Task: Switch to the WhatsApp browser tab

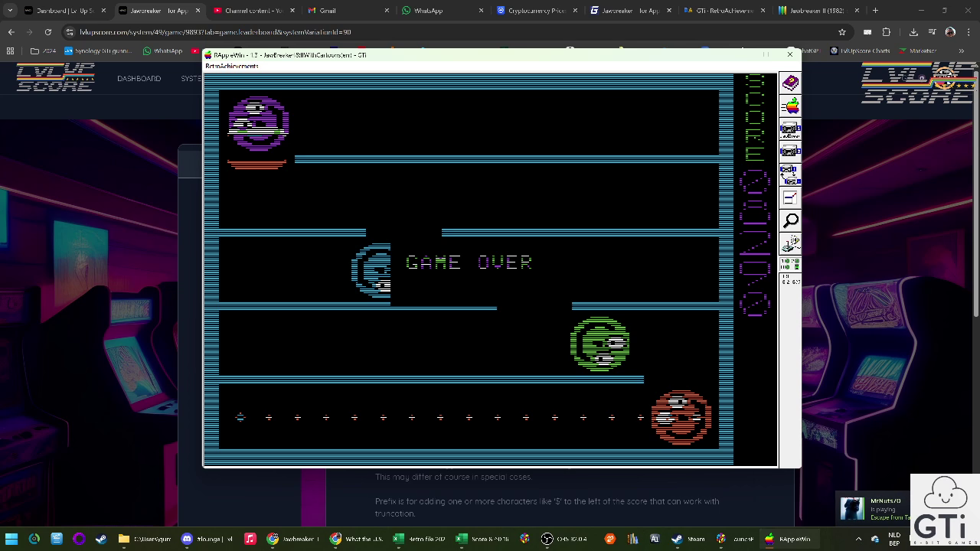Action: click(427, 11)
